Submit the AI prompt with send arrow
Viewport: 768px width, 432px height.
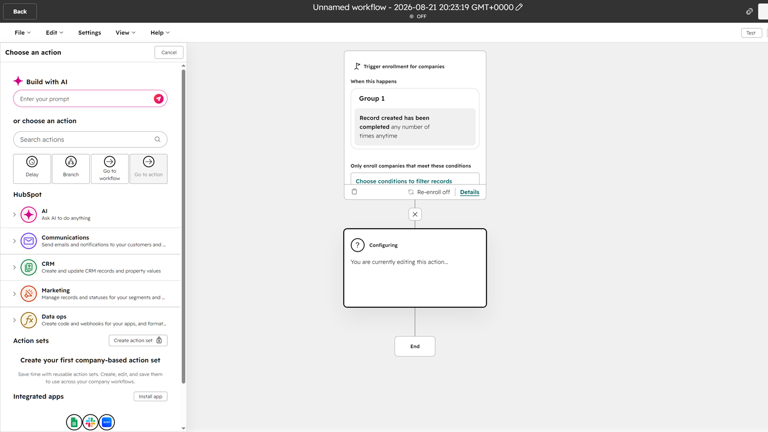point(158,99)
